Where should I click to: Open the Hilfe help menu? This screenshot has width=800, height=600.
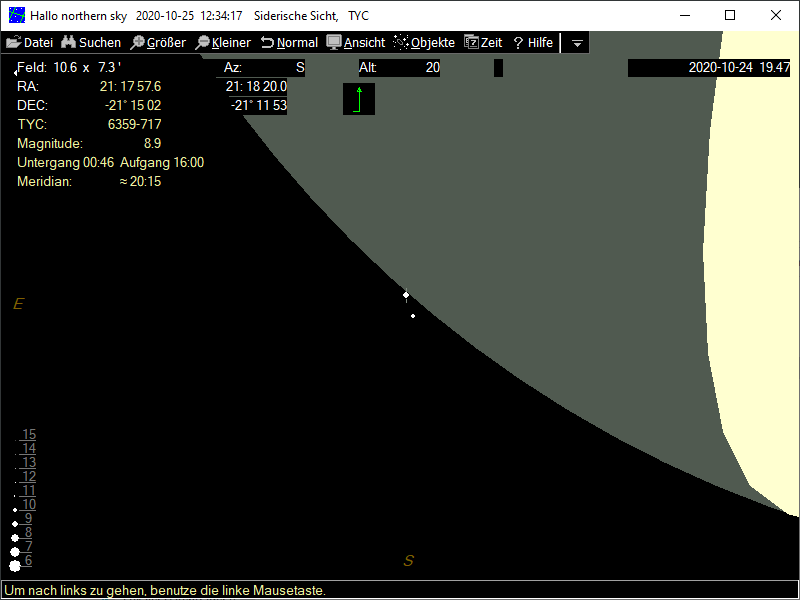point(533,43)
